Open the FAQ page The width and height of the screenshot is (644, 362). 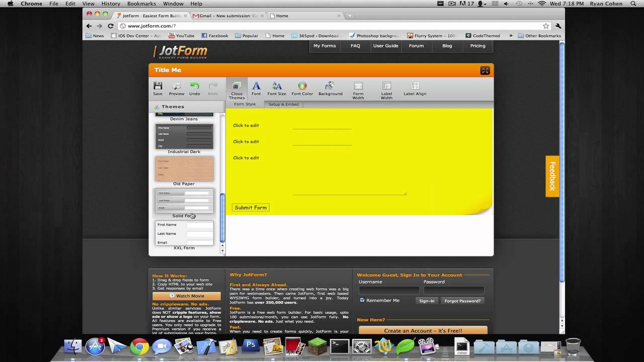(x=355, y=46)
